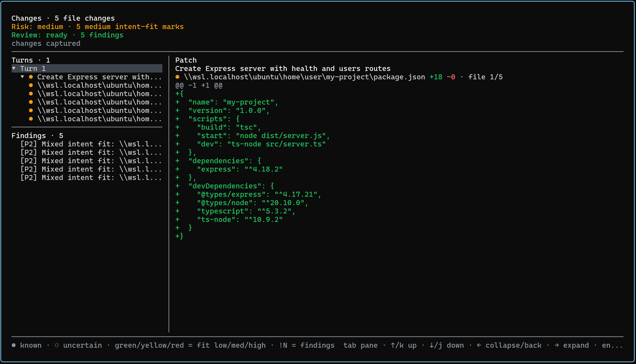
Task: Click the 'Changes · 5 file changes' title
Action: [63, 18]
